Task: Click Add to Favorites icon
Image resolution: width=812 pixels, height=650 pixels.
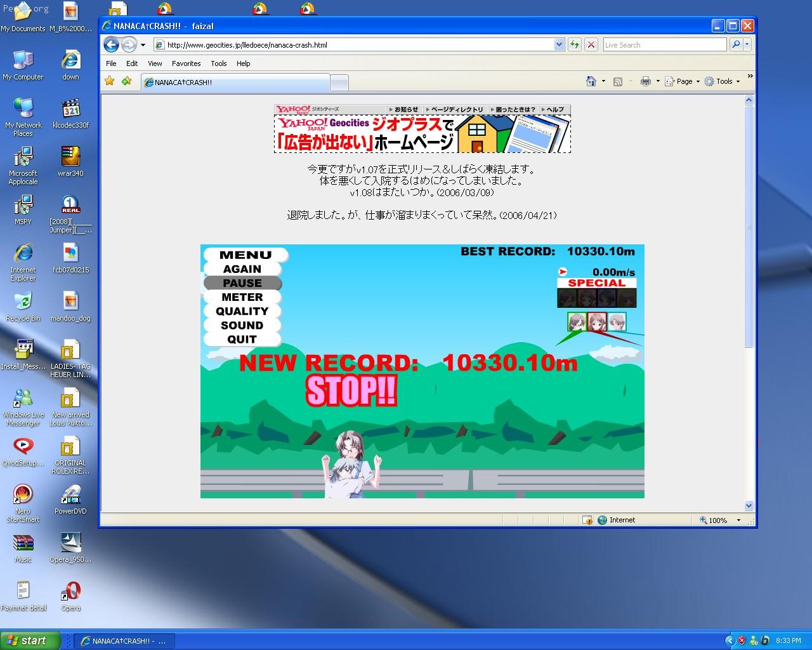Action: [127, 81]
